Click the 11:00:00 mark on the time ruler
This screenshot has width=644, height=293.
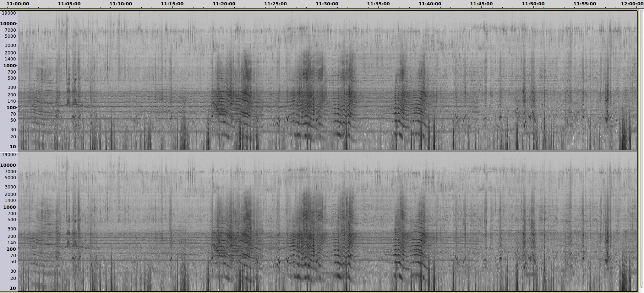(x=18, y=4)
